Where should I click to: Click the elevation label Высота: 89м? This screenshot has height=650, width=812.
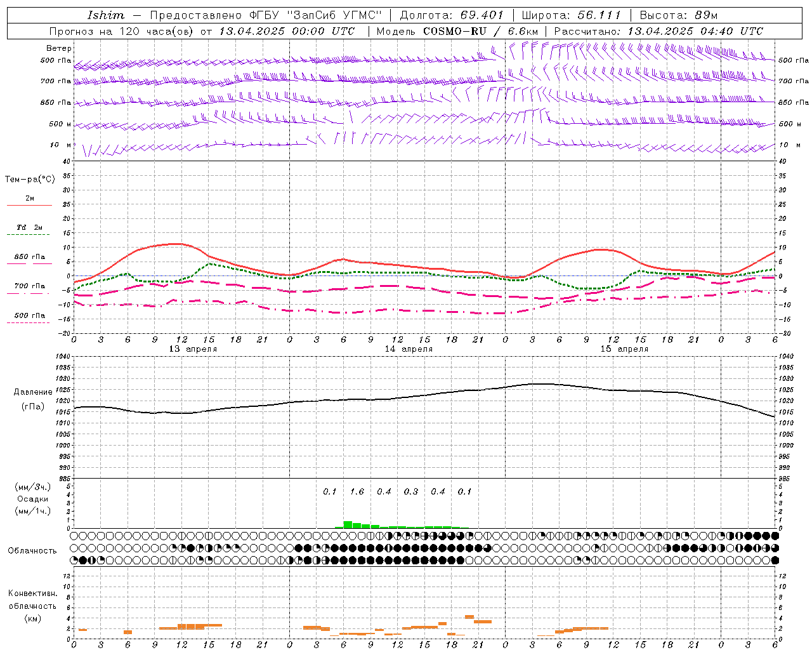pyautogui.click(x=679, y=15)
